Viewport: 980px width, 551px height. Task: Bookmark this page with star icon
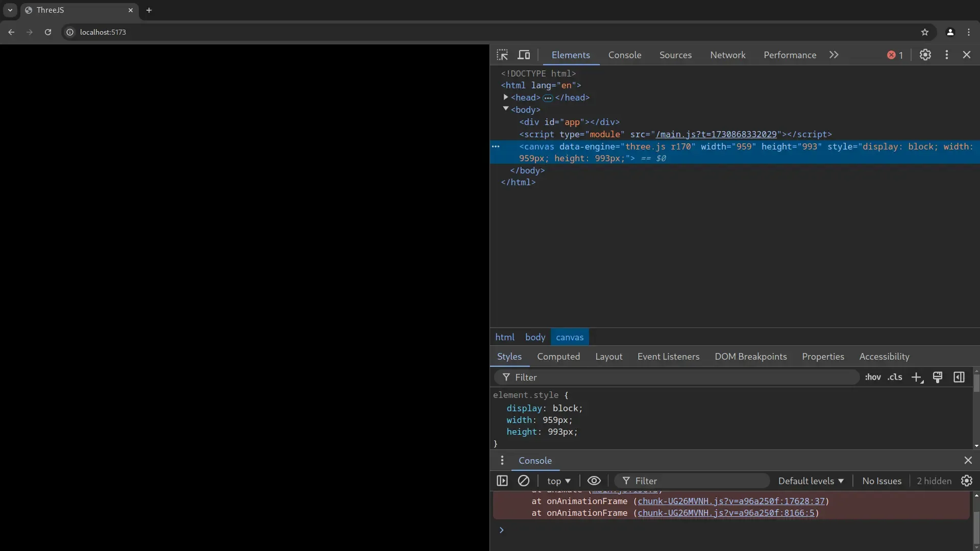point(925,32)
